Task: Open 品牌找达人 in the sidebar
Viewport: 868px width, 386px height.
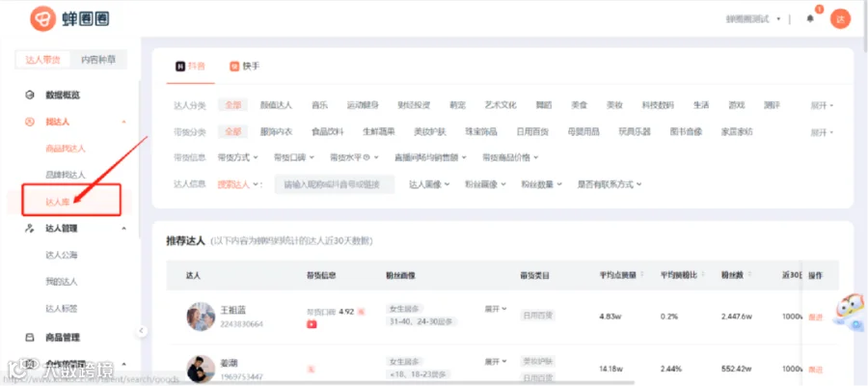Action: click(x=66, y=175)
